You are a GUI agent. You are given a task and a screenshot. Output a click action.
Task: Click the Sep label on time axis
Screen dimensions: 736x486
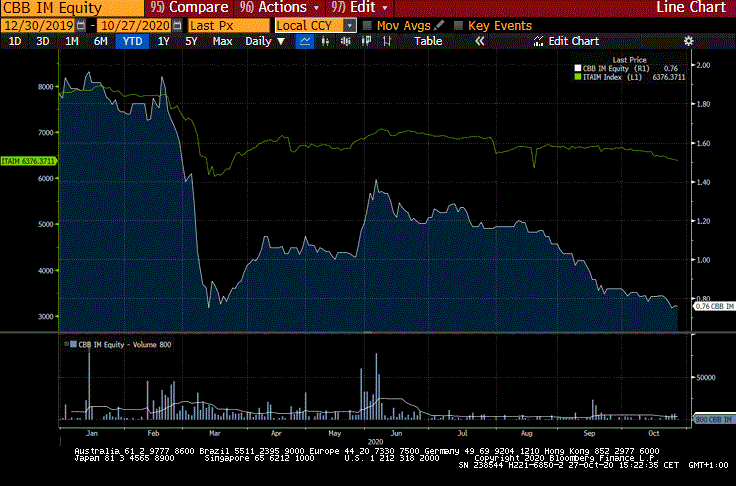tap(589, 433)
